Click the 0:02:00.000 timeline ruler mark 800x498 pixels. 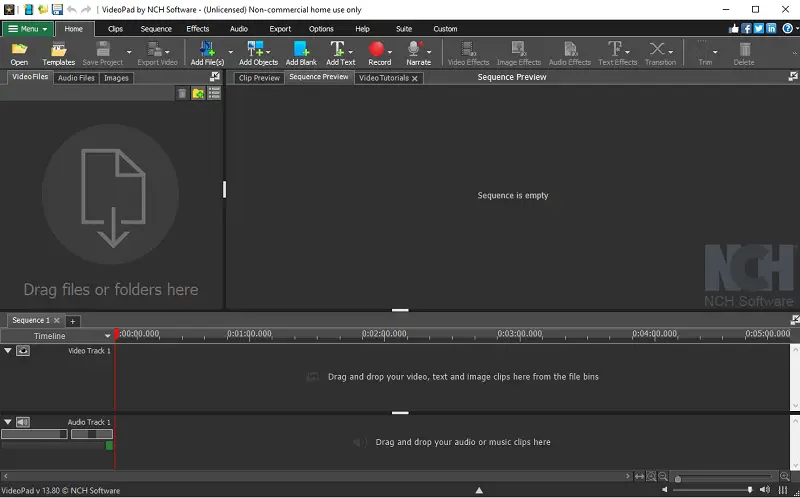(x=384, y=334)
